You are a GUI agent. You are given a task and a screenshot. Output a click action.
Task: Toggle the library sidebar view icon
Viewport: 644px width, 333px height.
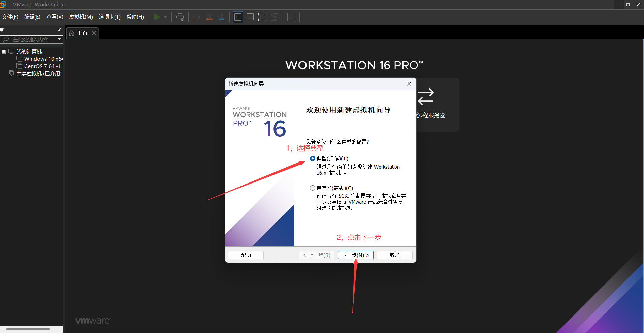(x=238, y=17)
